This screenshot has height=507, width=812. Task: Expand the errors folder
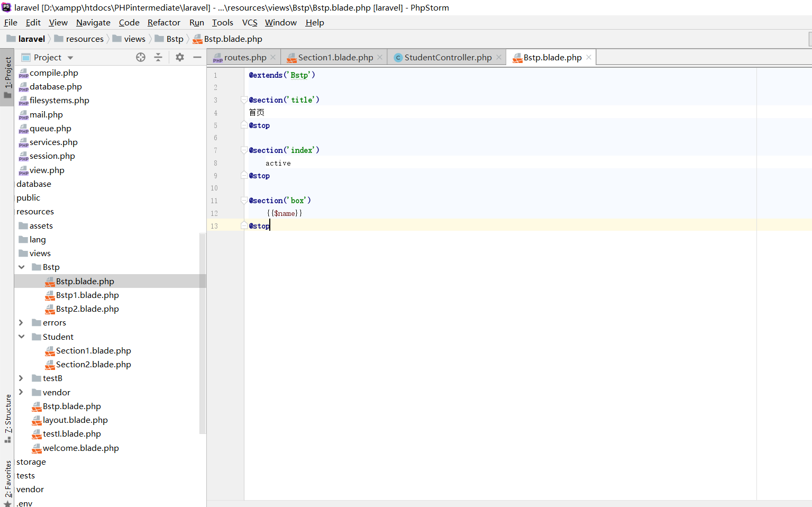coord(21,323)
